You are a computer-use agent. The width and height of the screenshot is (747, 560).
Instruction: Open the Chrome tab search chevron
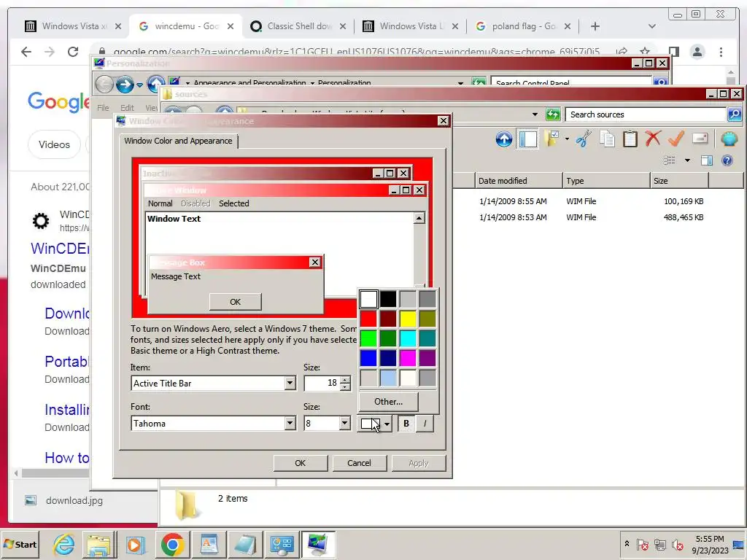coord(652,26)
